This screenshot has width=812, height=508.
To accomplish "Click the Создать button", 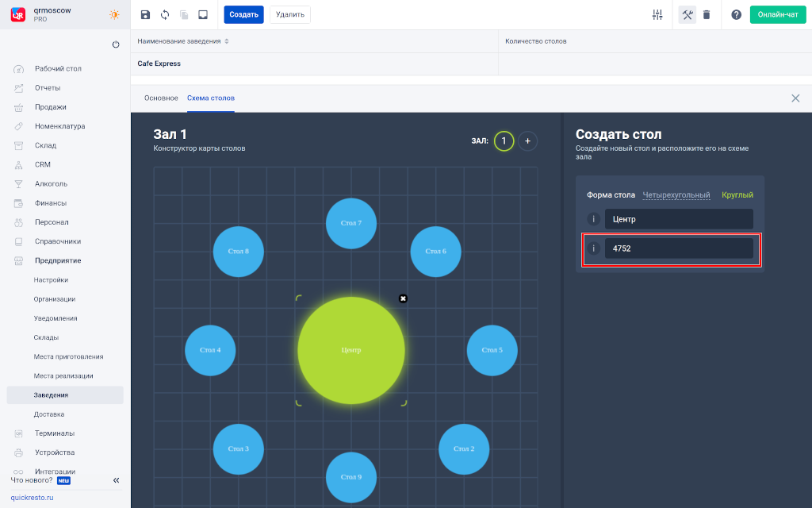I will [x=243, y=14].
